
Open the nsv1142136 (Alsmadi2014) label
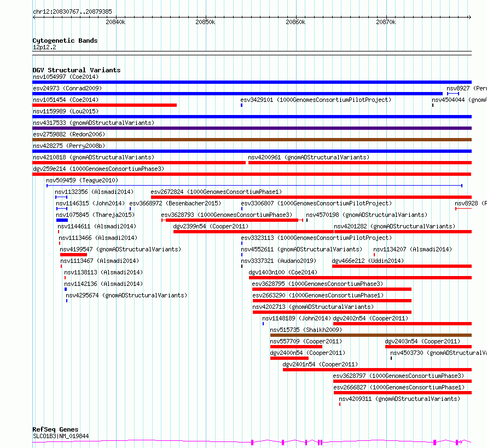click(x=103, y=284)
